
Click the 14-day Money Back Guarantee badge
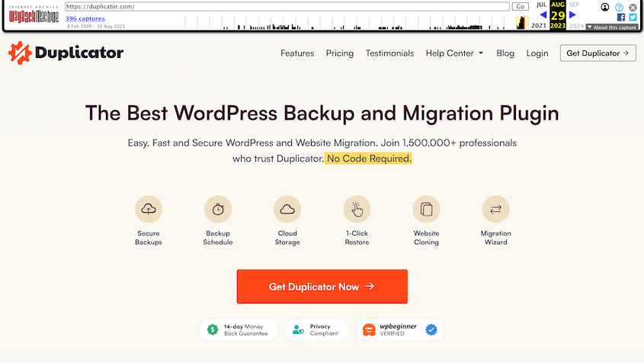pyautogui.click(x=239, y=329)
